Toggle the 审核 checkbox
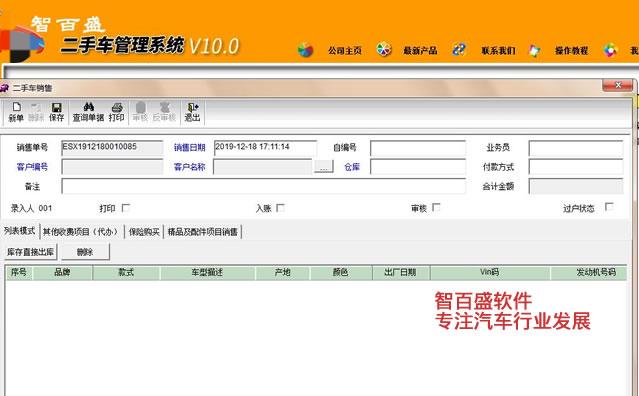This screenshot has height=396, width=639. pos(436,207)
